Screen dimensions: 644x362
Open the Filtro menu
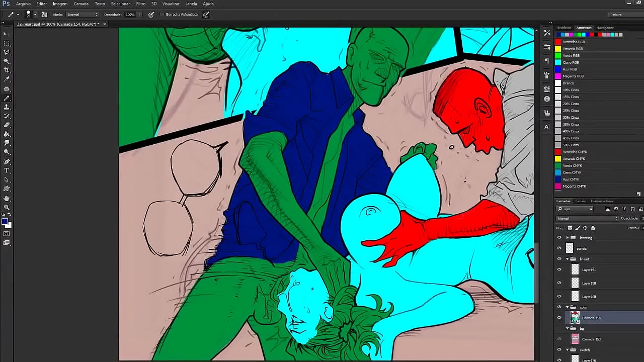coord(141,4)
